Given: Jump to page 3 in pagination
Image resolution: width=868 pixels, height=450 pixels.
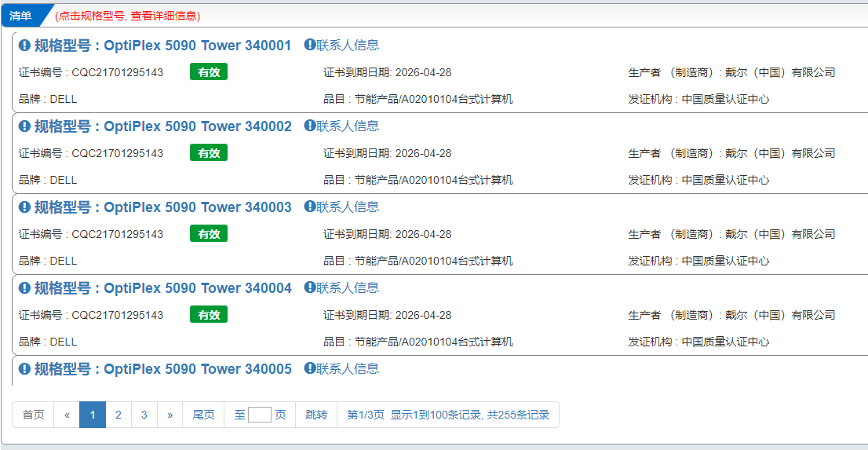Looking at the screenshot, I should (x=144, y=415).
